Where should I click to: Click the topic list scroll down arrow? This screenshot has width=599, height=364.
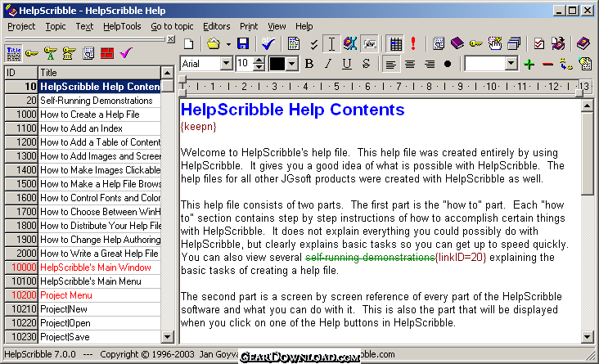(x=167, y=337)
